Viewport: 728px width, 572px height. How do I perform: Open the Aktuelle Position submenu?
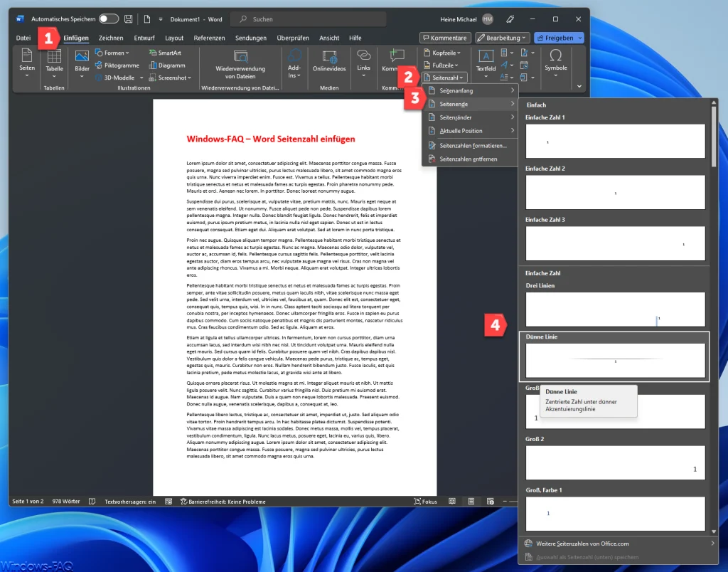(471, 131)
